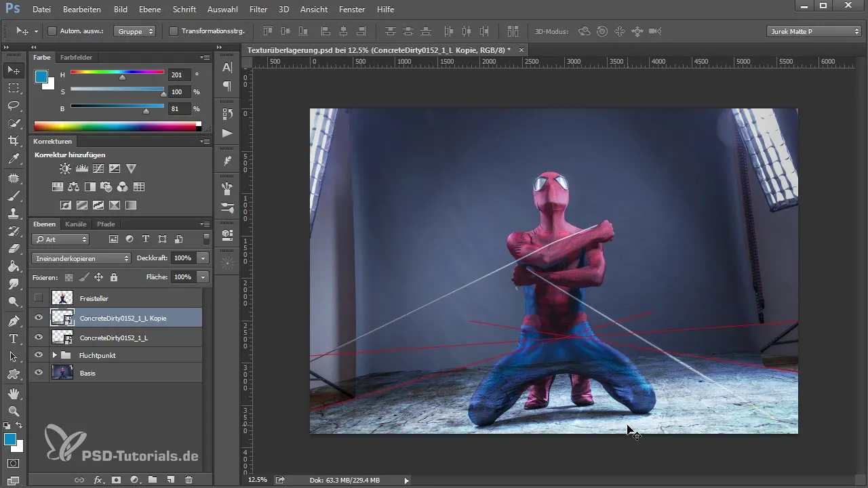Select the Freisteller layer name

[x=94, y=298]
